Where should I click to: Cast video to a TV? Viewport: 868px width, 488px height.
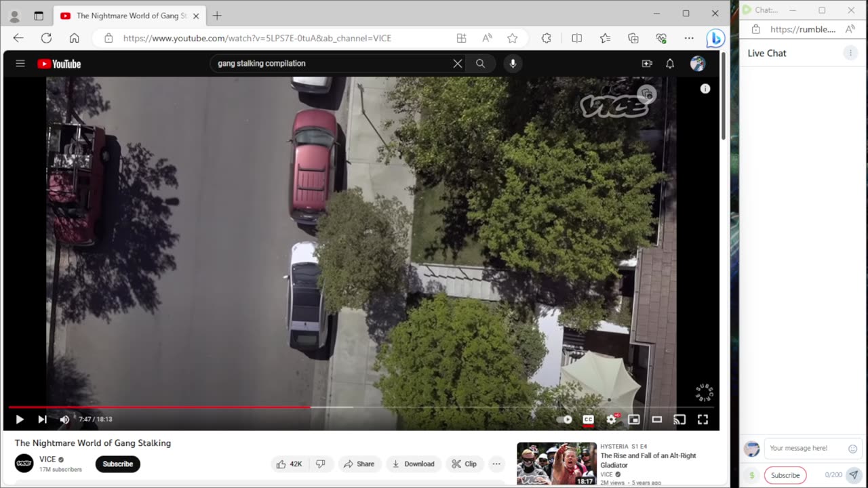click(x=679, y=420)
